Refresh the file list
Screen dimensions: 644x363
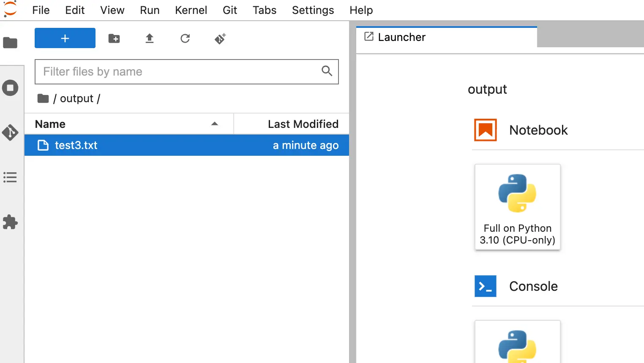pos(185,39)
